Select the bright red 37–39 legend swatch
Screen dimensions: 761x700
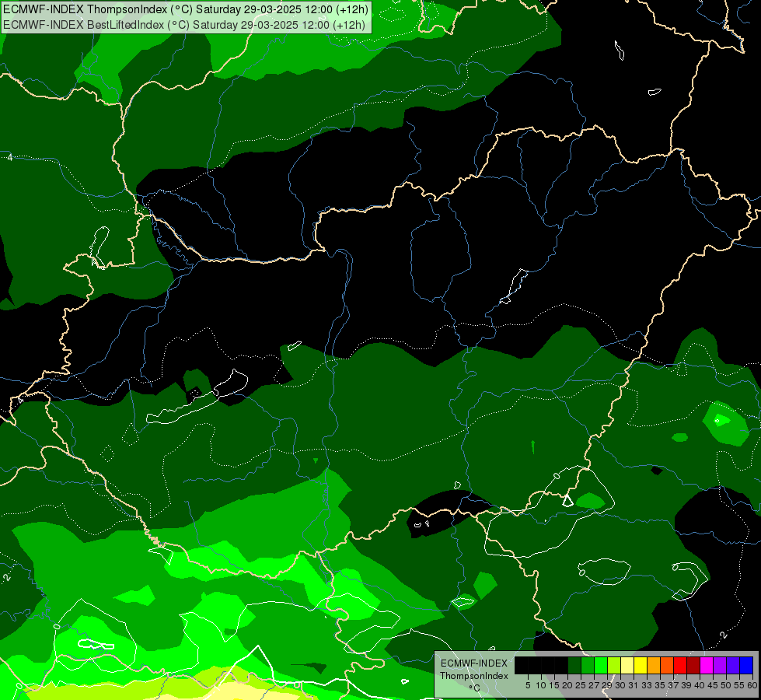click(x=680, y=665)
